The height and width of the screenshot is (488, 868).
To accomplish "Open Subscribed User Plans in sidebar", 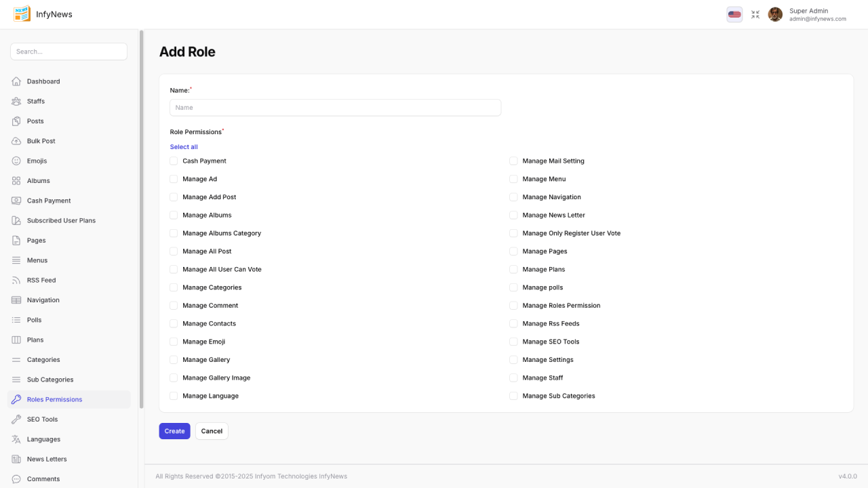I will click(61, 220).
